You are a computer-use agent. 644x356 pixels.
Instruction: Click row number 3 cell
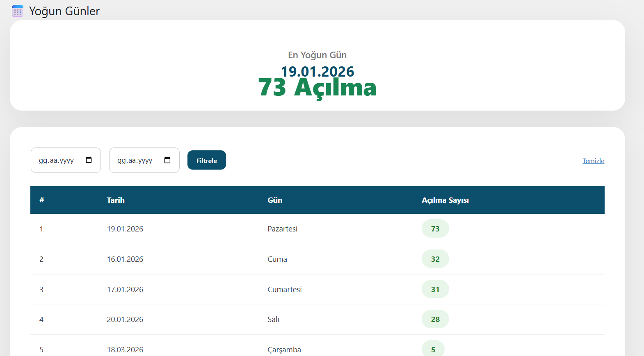41,289
